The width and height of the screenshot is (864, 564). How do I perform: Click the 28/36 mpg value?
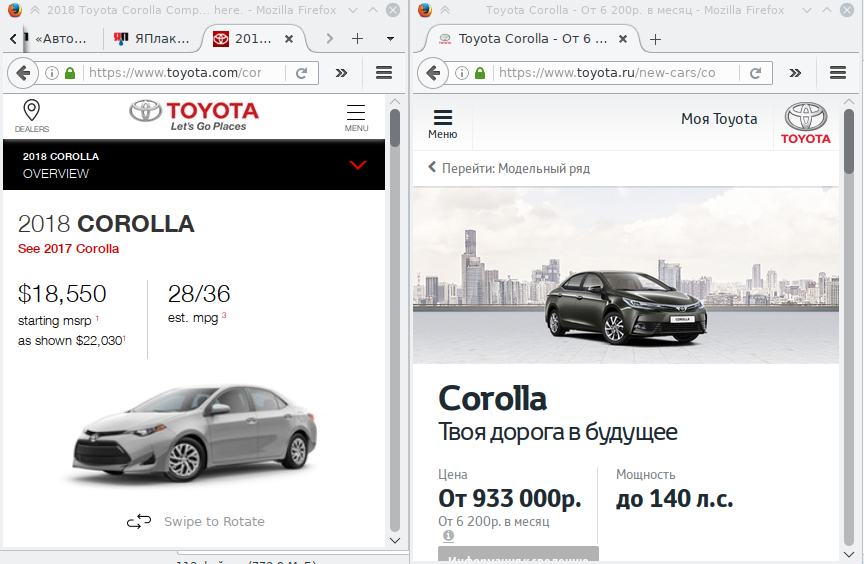tap(199, 294)
